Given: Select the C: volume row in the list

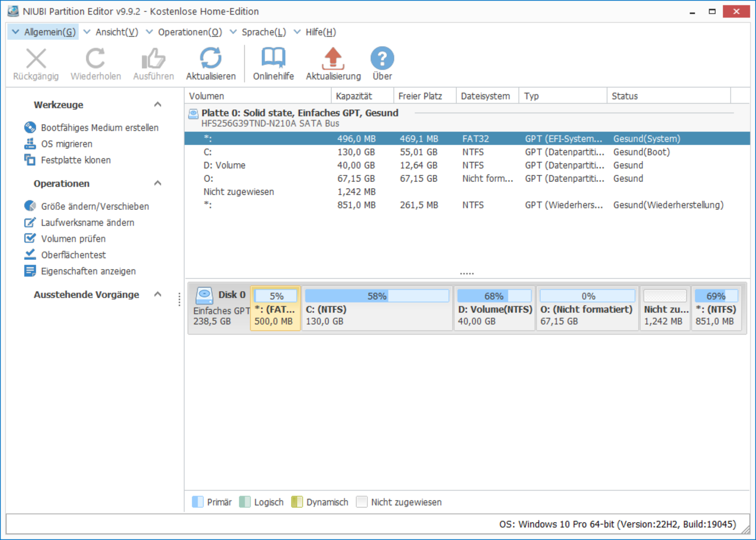Looking at the screenshot, I should pyautogui.click(x=467, y=152).
